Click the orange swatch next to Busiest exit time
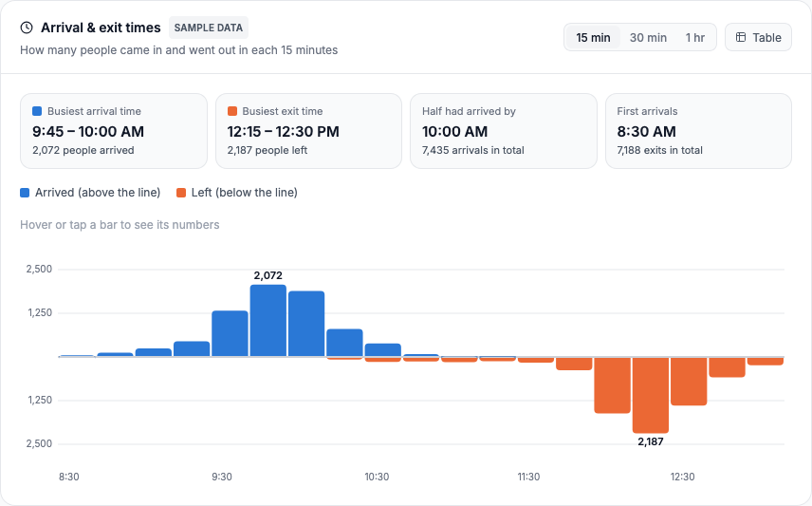The height and width of the screenshot is (506, 812). coord(232,111)
